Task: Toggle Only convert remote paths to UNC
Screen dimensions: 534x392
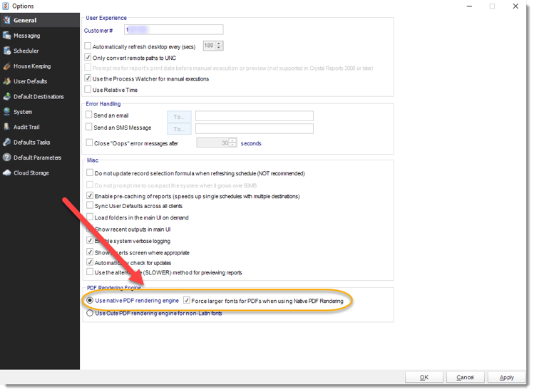Action: tap(88, 57)
